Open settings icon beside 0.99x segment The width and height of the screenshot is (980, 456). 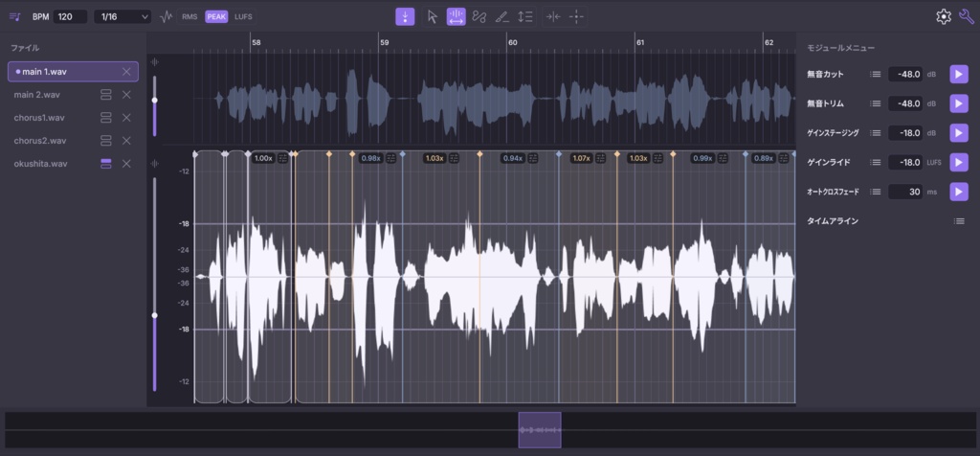[x=724, y=158]
